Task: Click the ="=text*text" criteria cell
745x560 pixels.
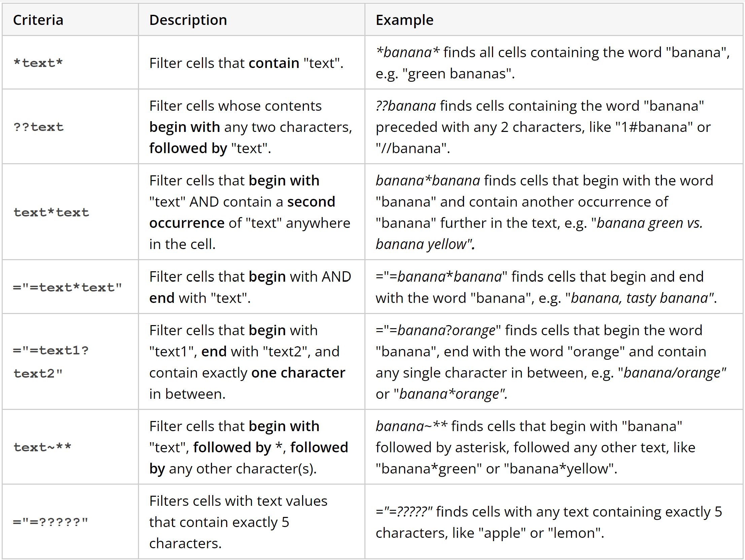Action: pos(67,287)
